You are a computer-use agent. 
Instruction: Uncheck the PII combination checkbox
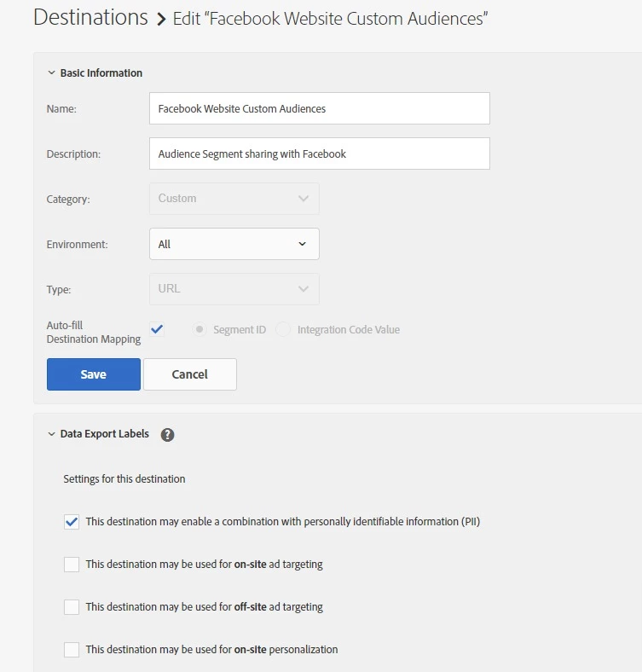tap(72, 522)
